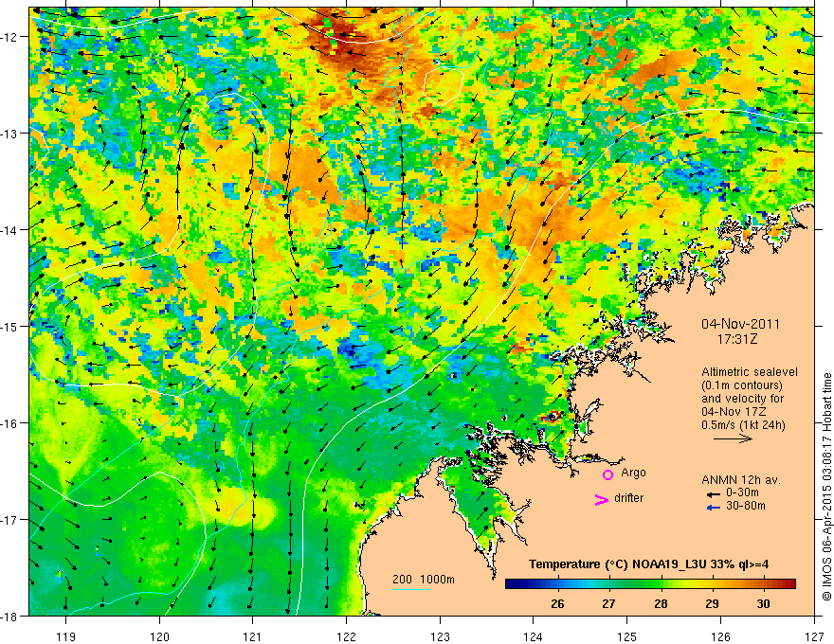Viewport: 834px width, 644px height.
Task: Click the '30-80m' depth label
Action: [x=746, y=506]
